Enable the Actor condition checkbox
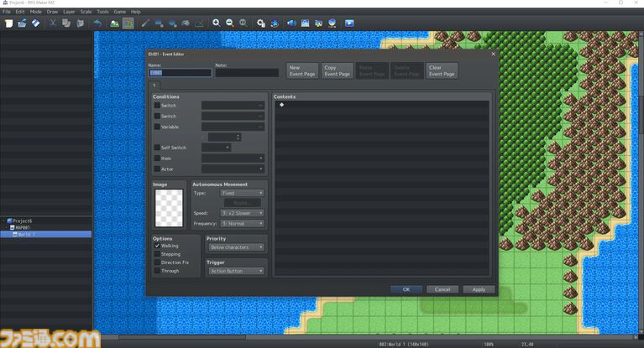The height and width of the screenshot is (348, 644). tap(157, 169)
